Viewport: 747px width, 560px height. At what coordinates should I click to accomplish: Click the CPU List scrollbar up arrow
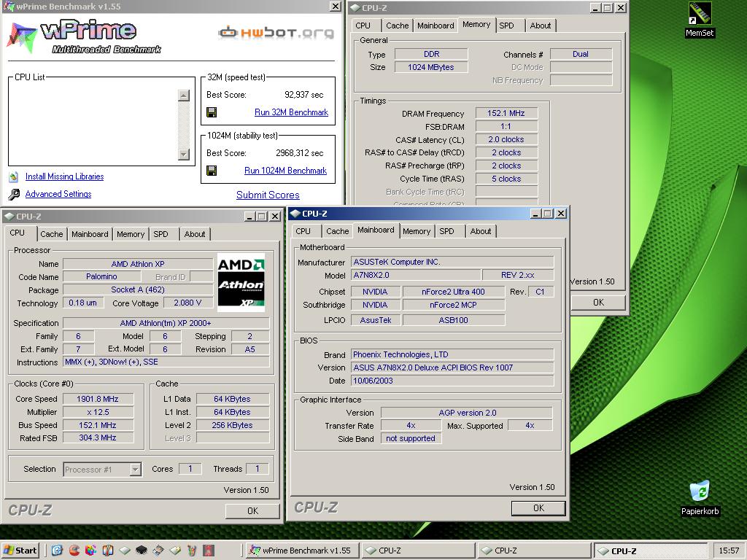click(x=183, y=96)
